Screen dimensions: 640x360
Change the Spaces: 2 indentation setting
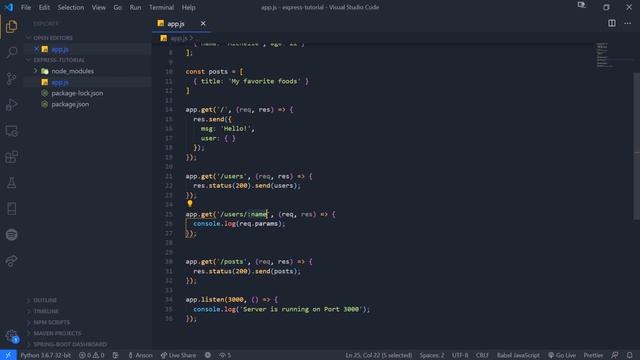432,355
